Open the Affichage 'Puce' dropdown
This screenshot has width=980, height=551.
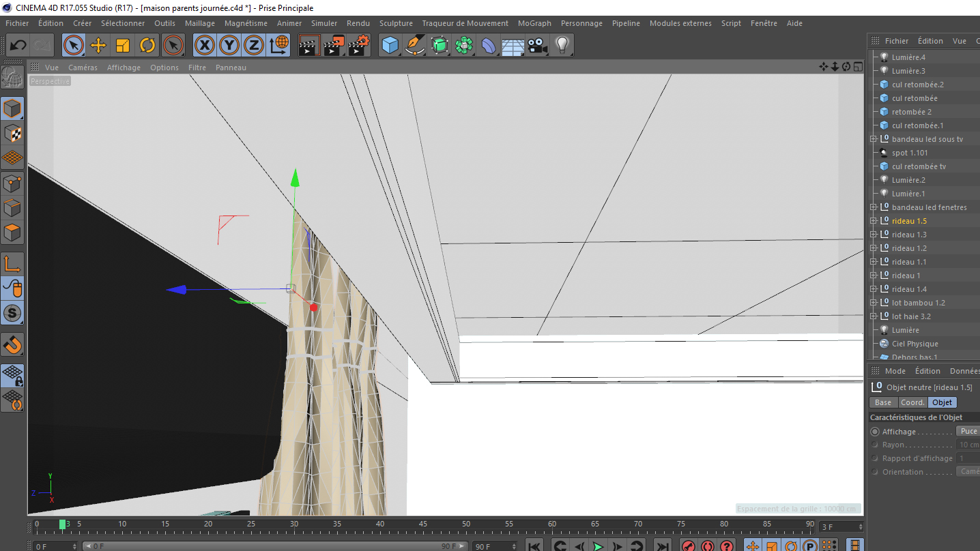point(968,431)
